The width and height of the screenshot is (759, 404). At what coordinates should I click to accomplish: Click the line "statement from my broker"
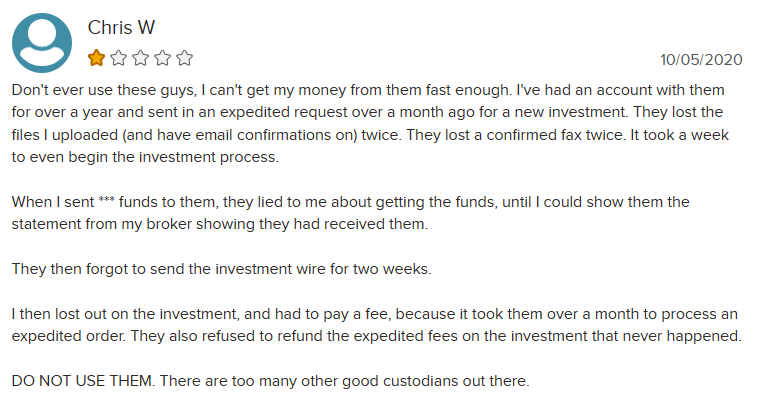(x=220, y=224)
